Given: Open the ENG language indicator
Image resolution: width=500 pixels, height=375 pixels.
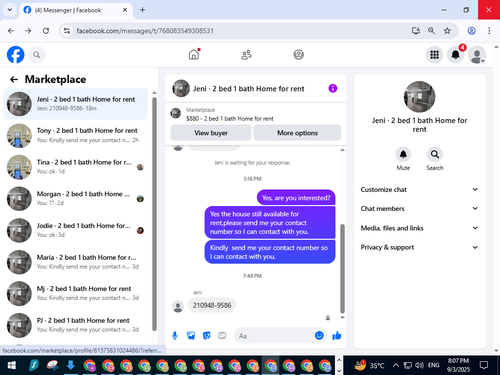Looking at the screenshot, I should point(433,365).
